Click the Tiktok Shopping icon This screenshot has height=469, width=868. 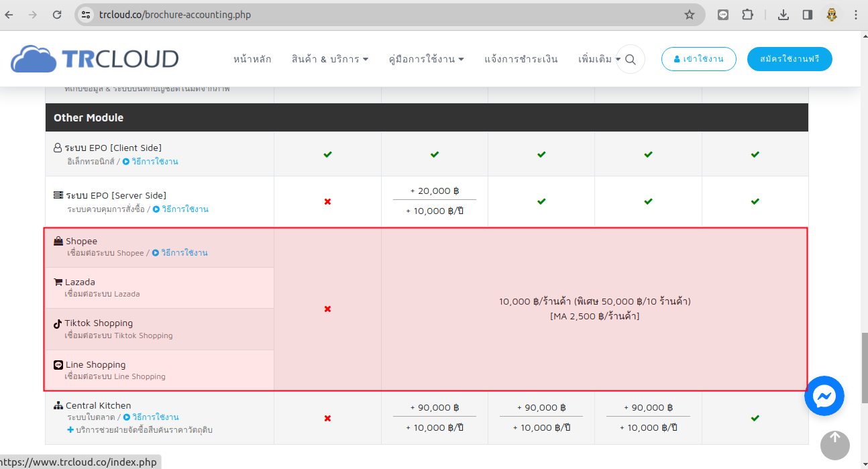point(58,323)
